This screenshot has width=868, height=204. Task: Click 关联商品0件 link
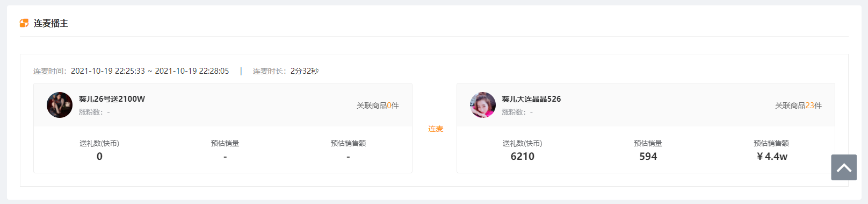tap(378, 105)
